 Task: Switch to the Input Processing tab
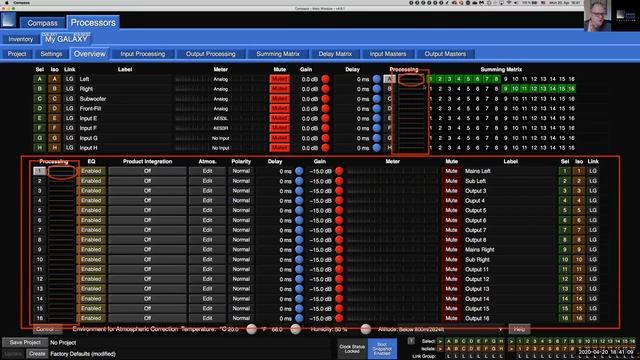point(143,54)
